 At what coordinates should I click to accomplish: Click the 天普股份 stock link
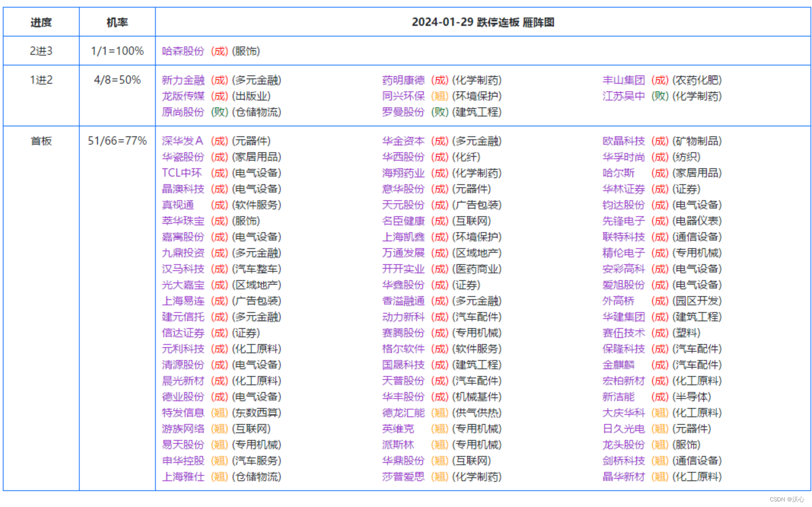click(403, 381)
